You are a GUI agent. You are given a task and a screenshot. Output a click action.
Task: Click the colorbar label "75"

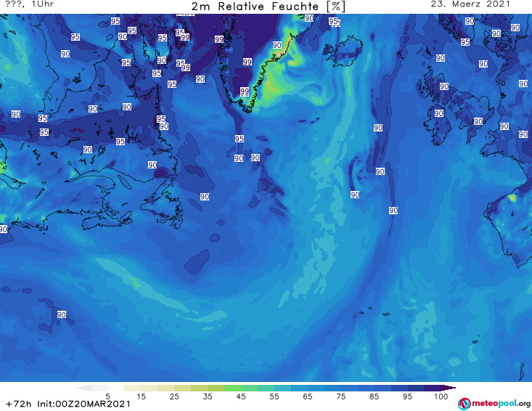tap(341, 396)
